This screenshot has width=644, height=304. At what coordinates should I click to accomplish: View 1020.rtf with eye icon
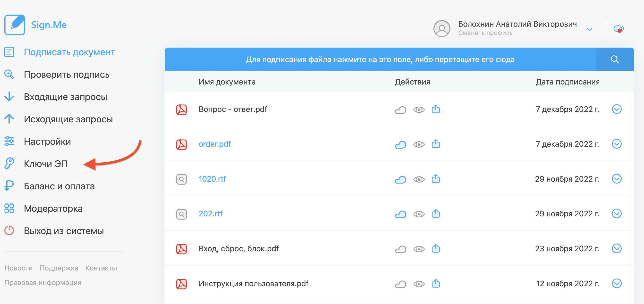(x=419, y=179)
